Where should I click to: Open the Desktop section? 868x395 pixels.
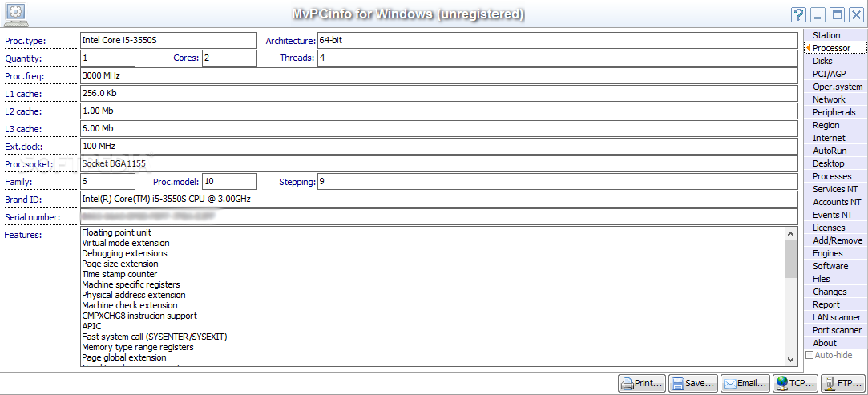[x=835, y=163]
